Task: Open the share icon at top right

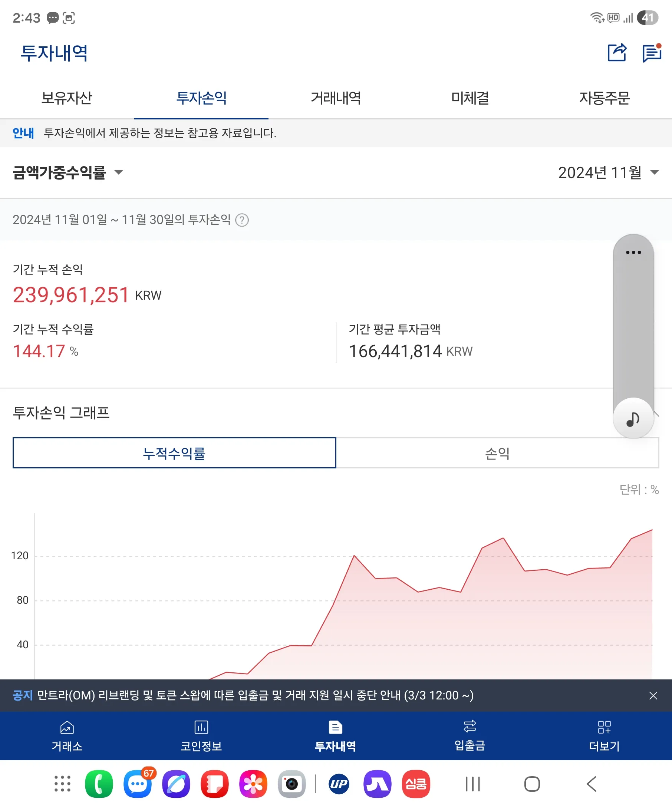Action: coord(616,53)
